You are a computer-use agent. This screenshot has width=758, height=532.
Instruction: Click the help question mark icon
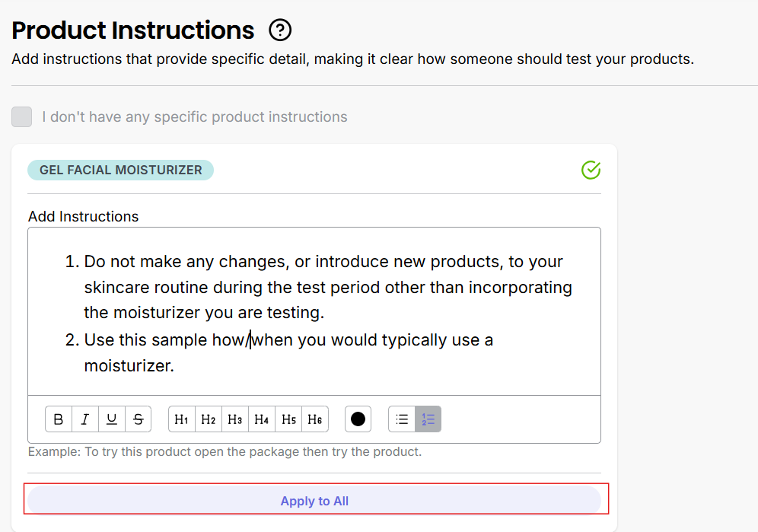(x=281, y=30)
